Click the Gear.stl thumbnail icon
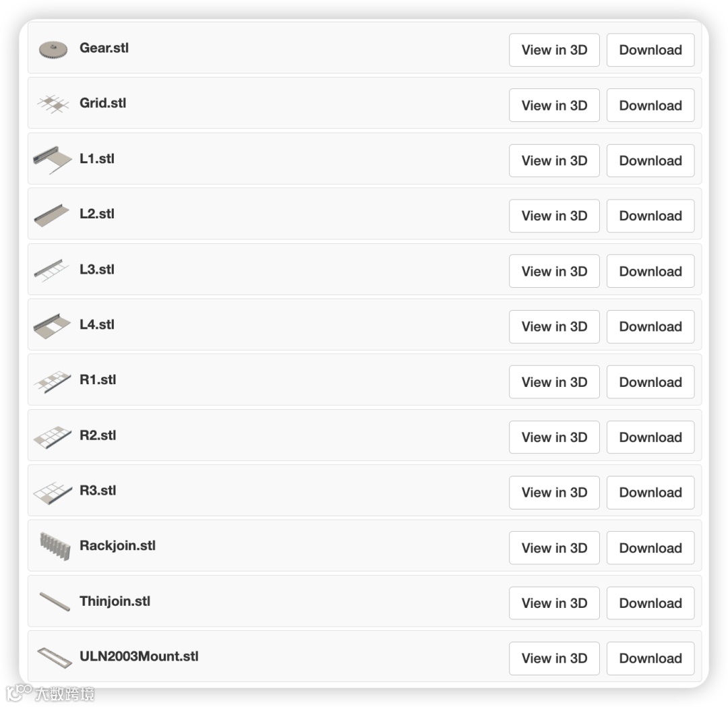This screenshot has height=707, width=728. [x=53, y=49]
